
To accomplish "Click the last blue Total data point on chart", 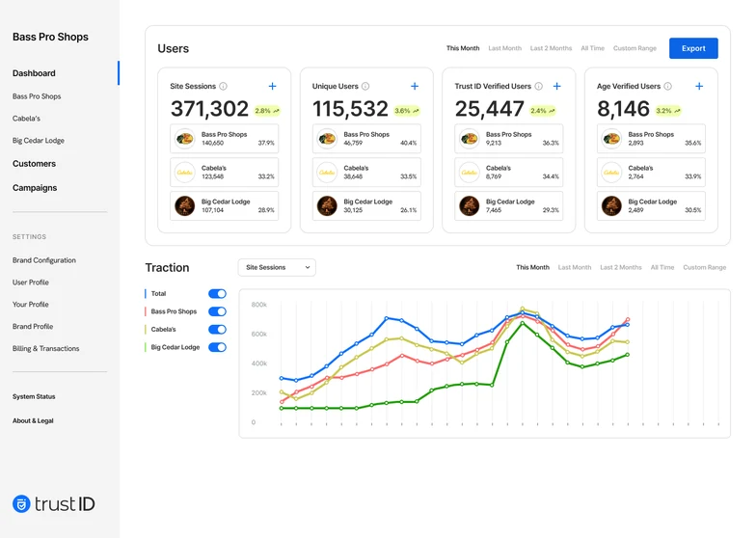I will tap(628, 324).
